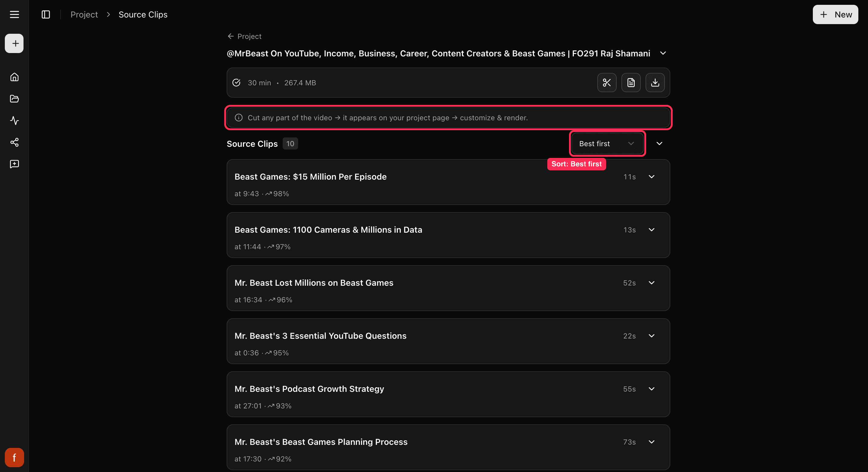The width and height of the screenshot is (868, 472).
Task: Click '30 min' video duration text
Action: click(259, 83)
